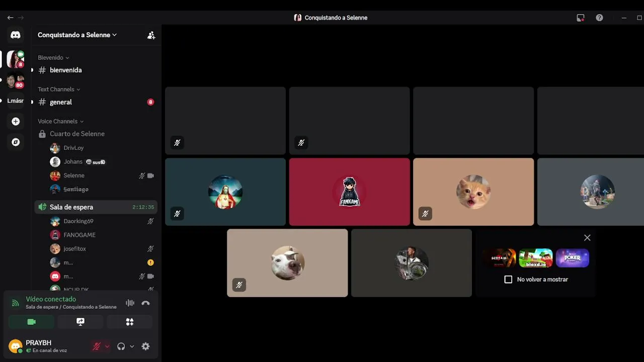This screenshot has width=644, height=362.
Task: Close the activities suggestion panel
Action: pos(587,238)
